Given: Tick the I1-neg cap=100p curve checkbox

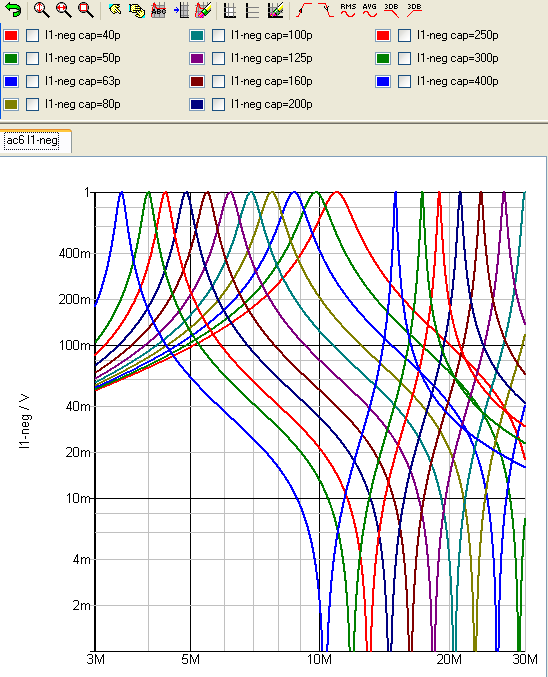Looking at the screenshot, I should 219,35.
